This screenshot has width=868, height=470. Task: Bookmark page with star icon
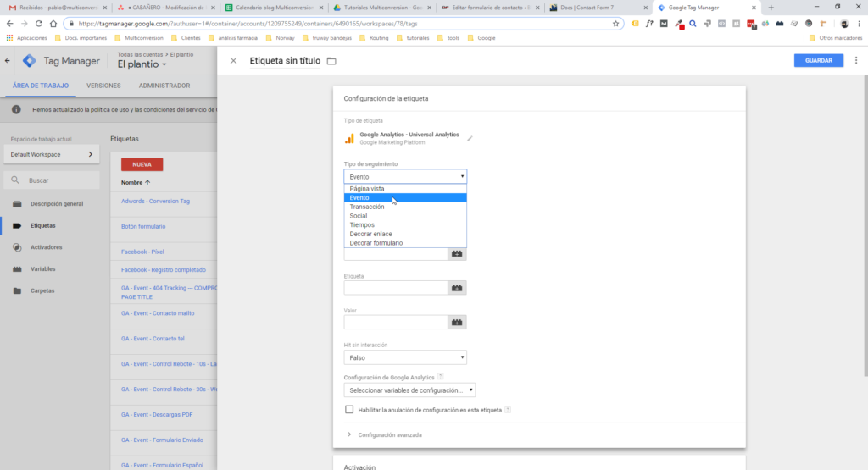coord(615,24)
